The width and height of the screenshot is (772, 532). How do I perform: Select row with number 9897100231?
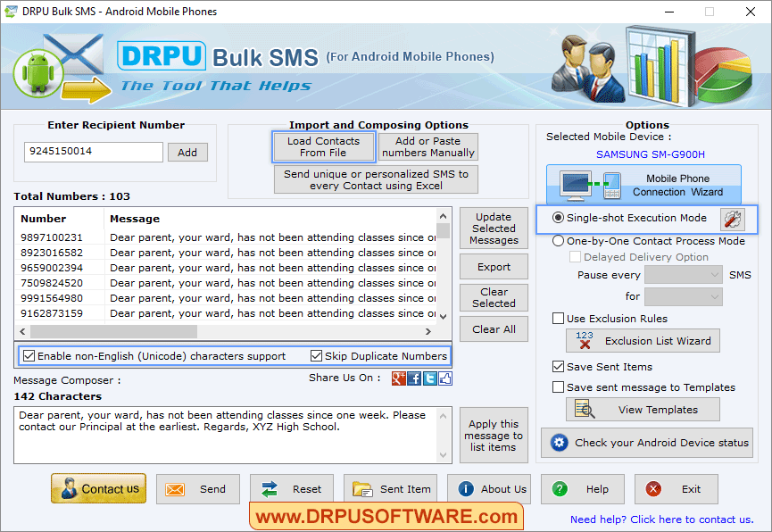coord(227,237)
